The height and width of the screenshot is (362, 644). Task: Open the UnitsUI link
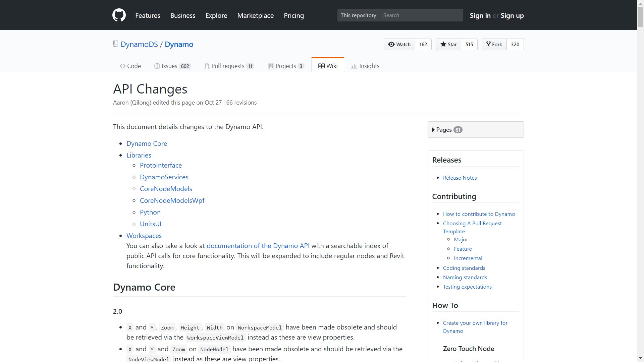(151, 224)
